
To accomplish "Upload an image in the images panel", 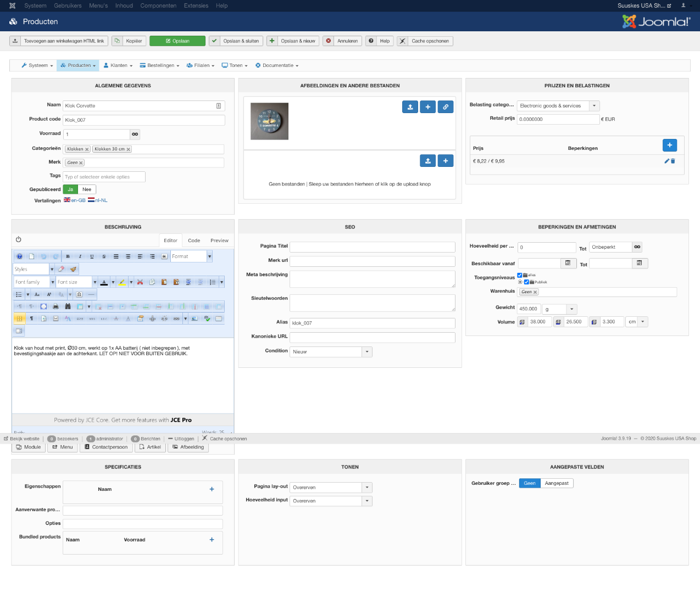I will 410,107.
